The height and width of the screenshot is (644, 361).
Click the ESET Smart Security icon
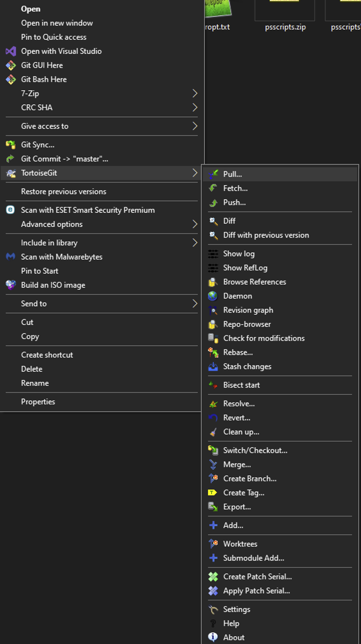(11, 210)
